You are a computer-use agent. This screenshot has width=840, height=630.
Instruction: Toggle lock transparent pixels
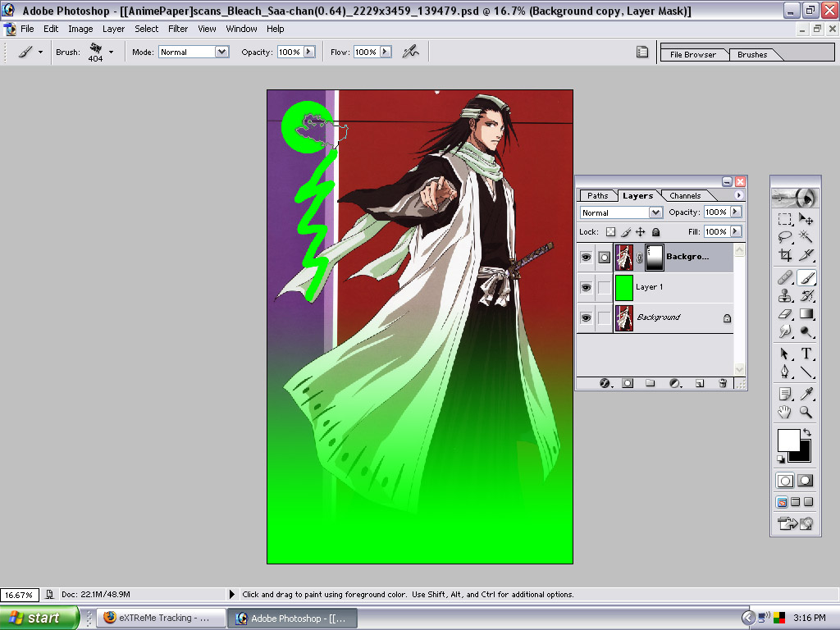pyautogui.click(x=610, y=232)
